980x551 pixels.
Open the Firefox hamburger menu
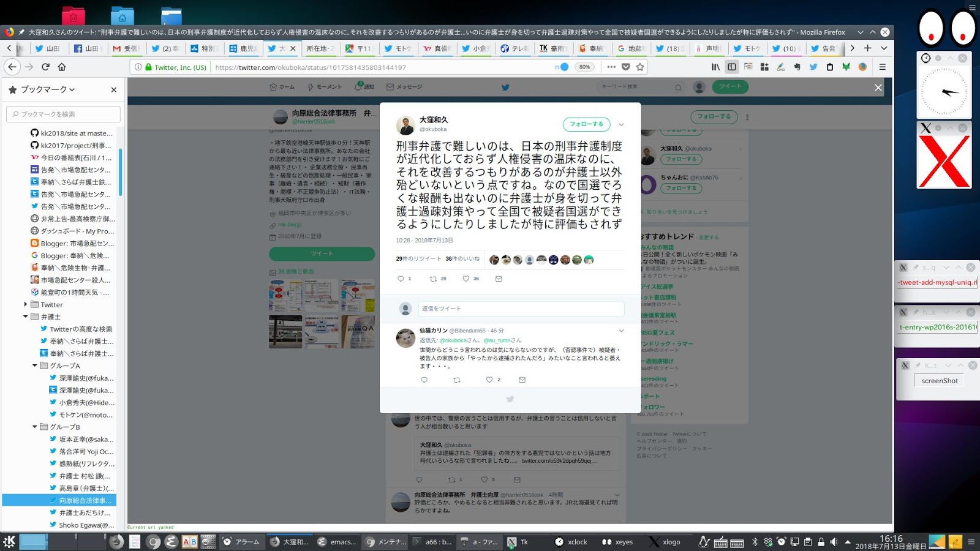tap(883, 67)
